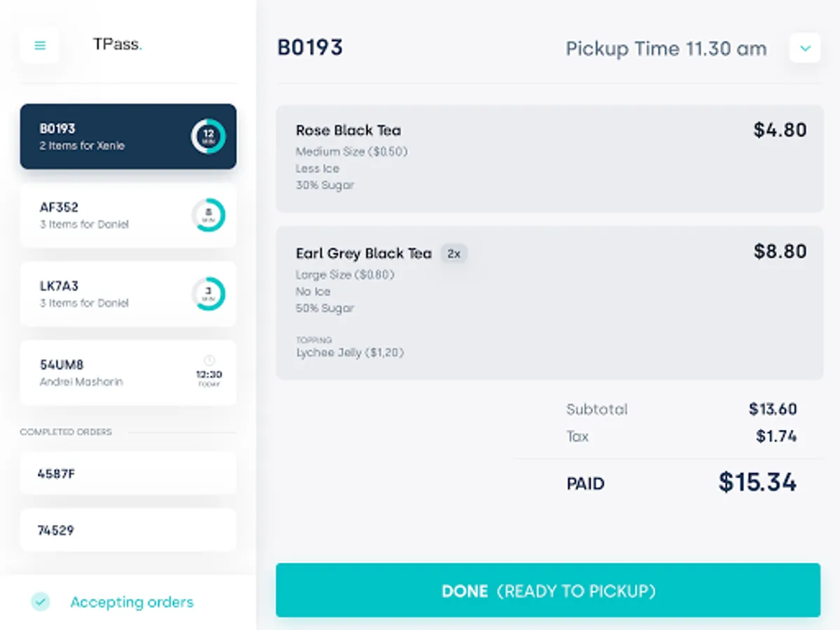Open the hamburger menu
Viewport: 840px width, 630px height.
pyautogui.click(x=40, y=45)
